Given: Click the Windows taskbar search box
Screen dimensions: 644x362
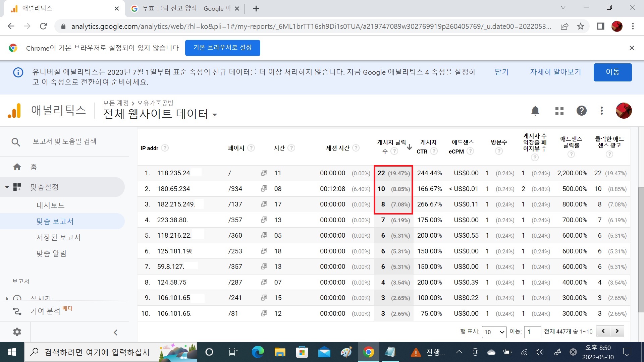Looking at the screenshot, I should point(111,352).
